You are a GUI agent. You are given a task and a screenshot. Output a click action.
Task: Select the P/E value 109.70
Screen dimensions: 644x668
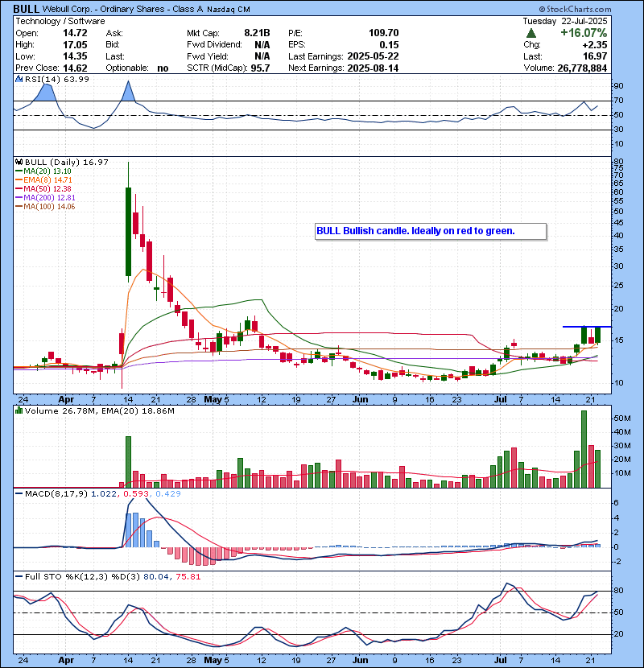tap(384, 33)
